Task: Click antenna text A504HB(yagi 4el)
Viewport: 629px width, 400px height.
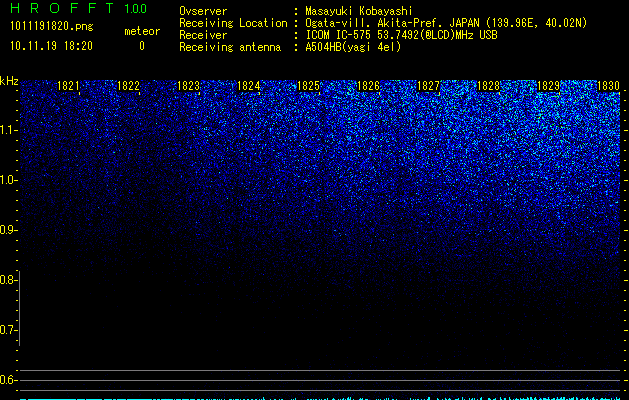Action: [353, 47]
